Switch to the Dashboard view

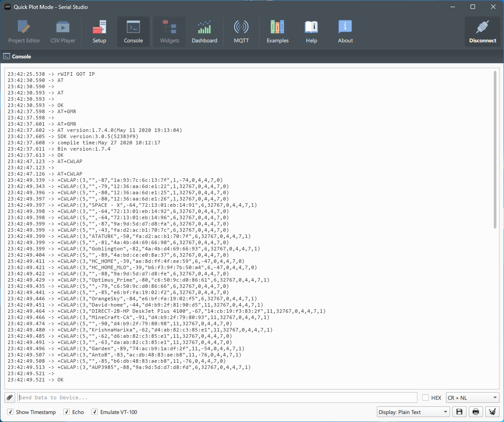(x=204, y=32)
